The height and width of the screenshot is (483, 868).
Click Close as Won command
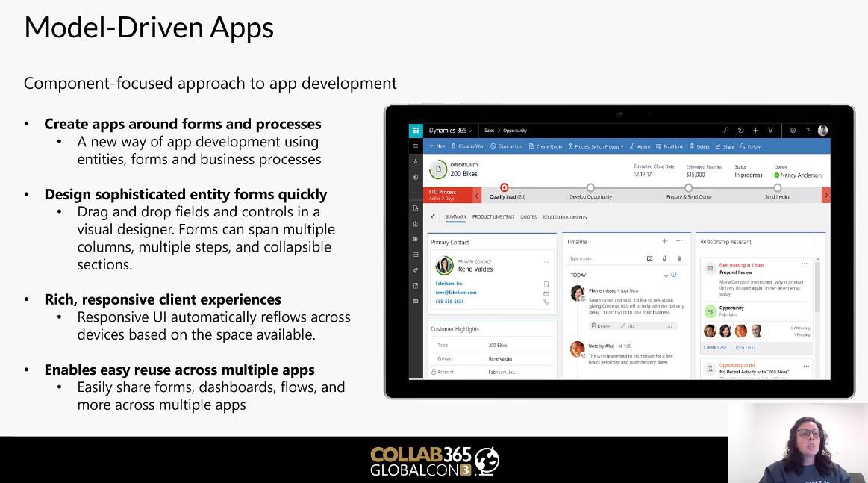click(x=468, y=146)
